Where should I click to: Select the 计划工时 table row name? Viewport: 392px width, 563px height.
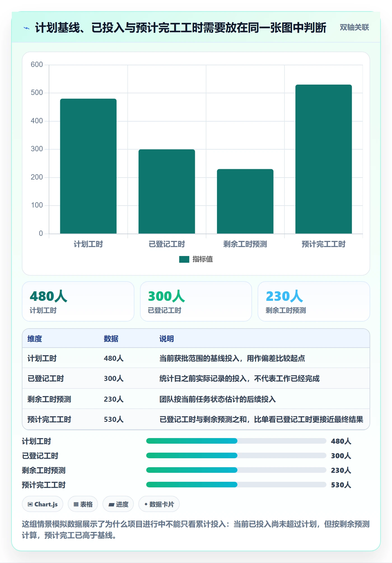(42, 359)
